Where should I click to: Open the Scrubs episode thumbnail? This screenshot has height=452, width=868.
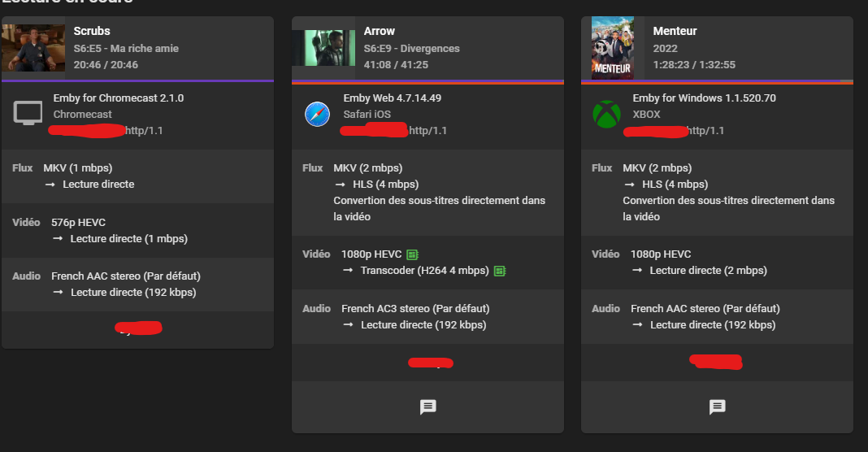(33, 48)
